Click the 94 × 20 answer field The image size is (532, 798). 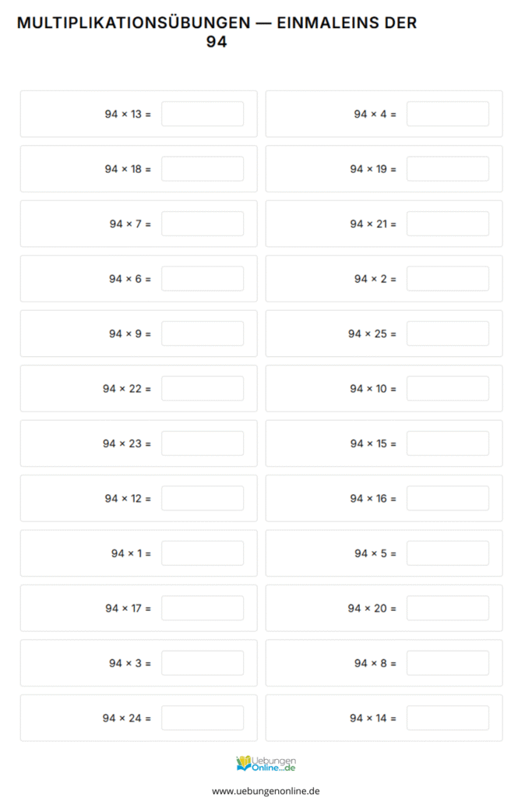pos(448,609)
